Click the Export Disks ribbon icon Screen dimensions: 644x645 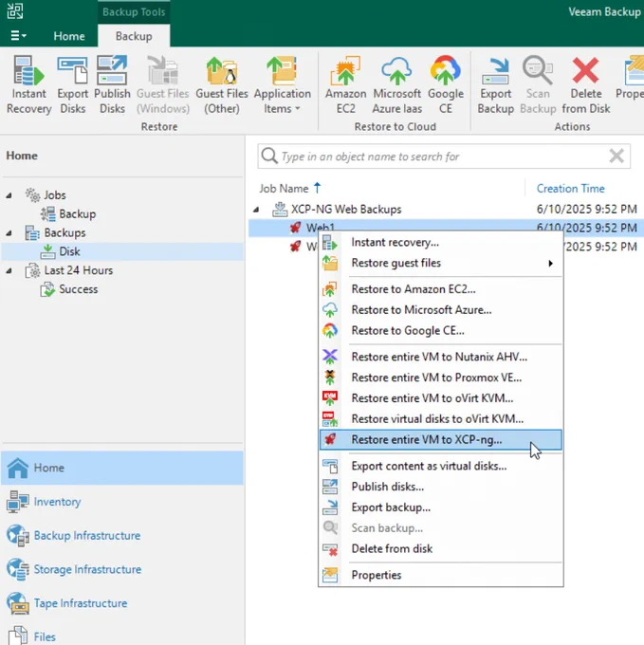[72, 84]
